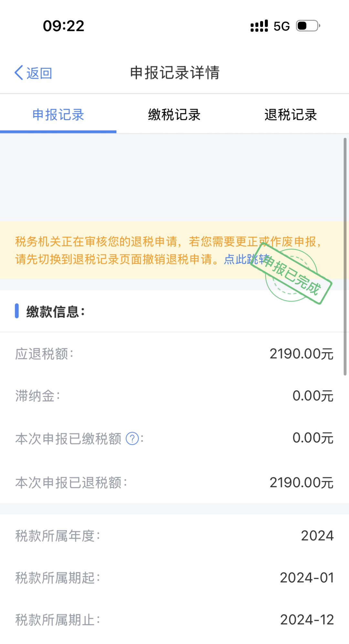
Task: Click the vertical scrollbar on the right
Action: [x=345, y=256]
